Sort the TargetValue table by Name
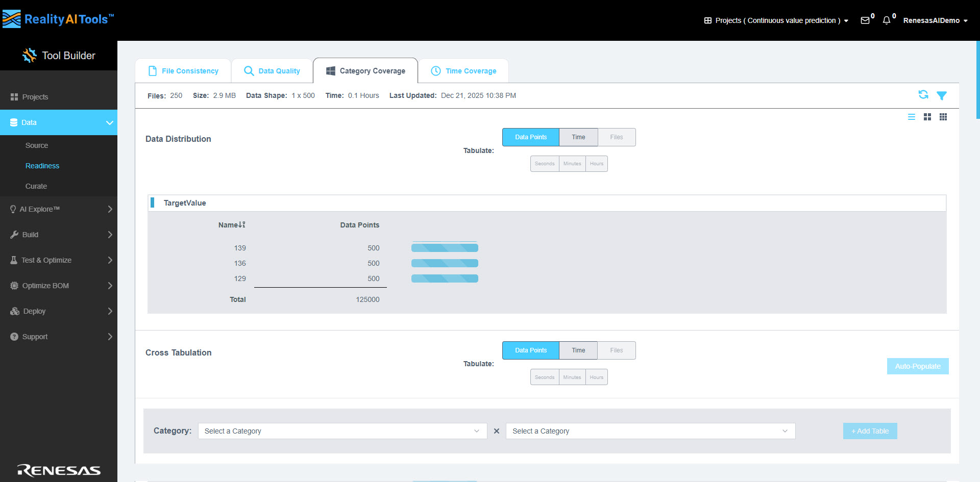Image resolution: width=980 pixels, height=482 pixels. 232,225
